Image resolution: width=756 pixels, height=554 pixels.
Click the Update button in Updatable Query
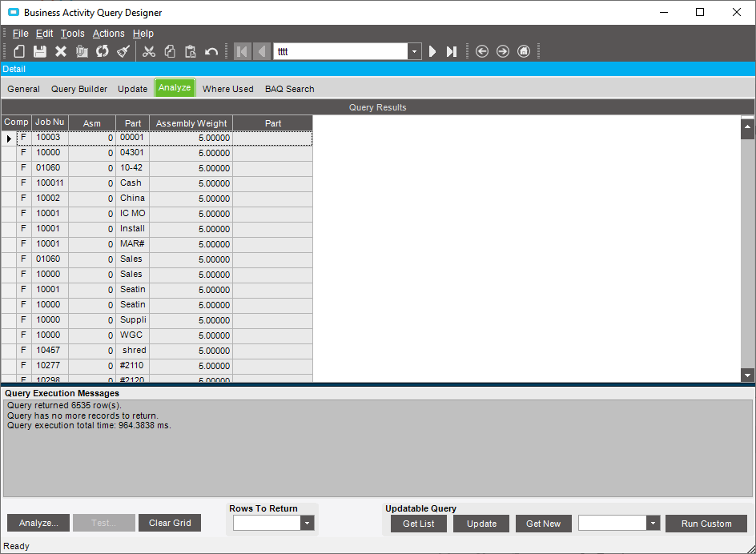[x=481, y=524]
